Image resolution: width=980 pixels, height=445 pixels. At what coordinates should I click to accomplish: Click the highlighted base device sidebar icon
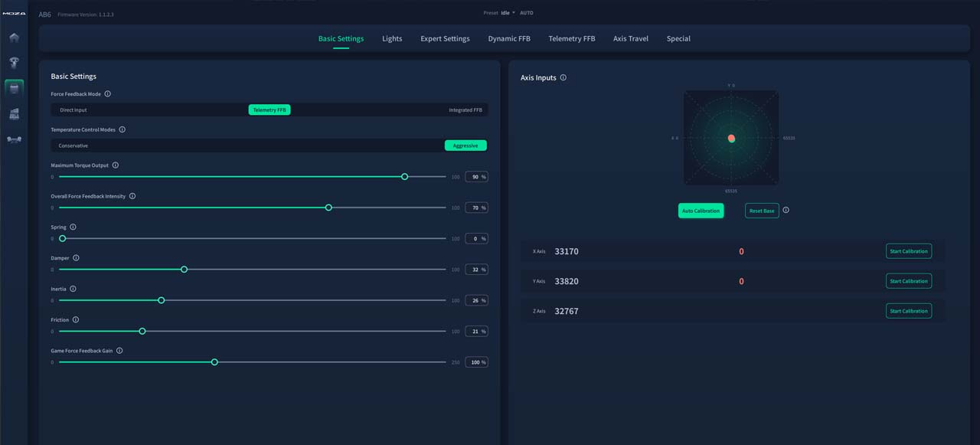coord(14,88)
